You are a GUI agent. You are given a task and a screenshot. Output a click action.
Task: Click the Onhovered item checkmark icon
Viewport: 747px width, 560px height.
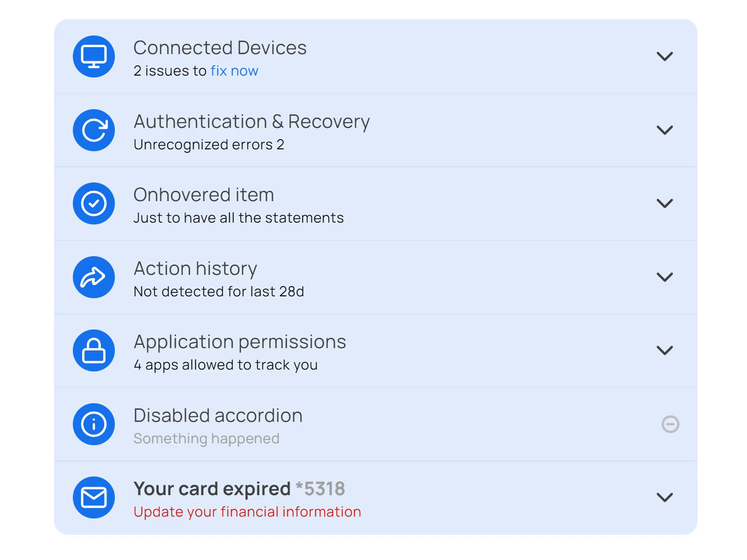coord(94,203)
